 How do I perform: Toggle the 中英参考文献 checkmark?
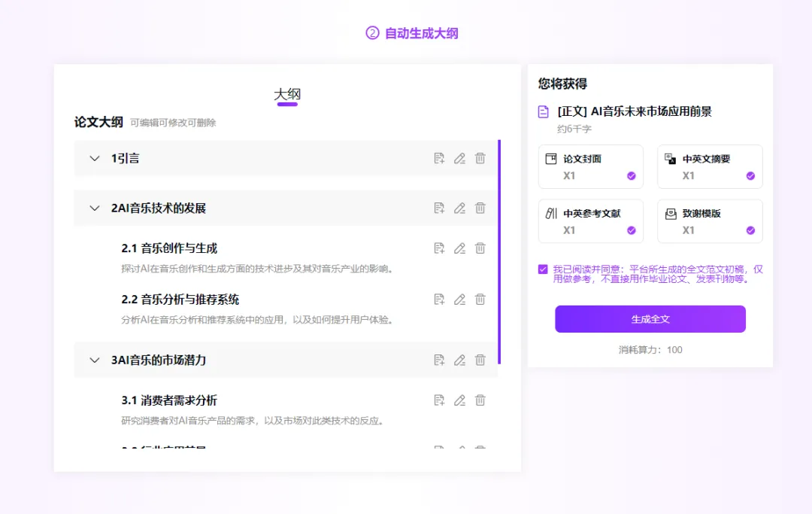coord(632,230)
